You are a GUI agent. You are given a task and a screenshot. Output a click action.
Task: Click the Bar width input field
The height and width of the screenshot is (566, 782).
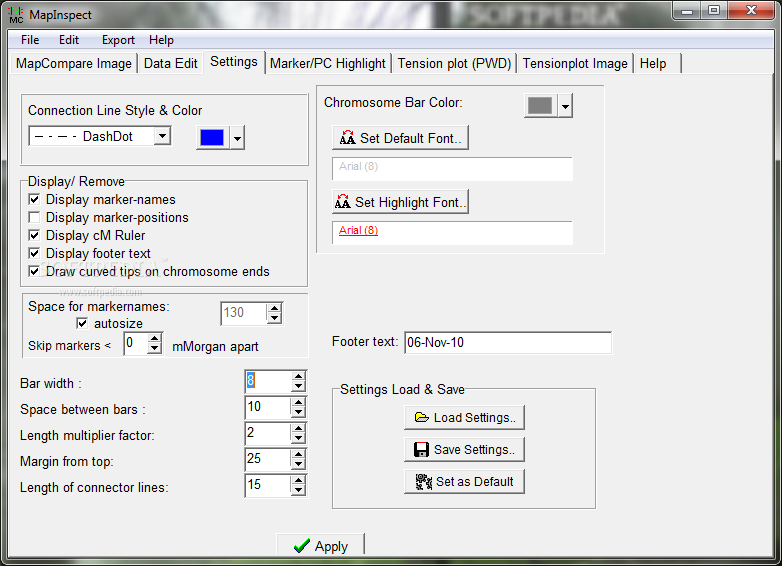(x=268, y=381)
